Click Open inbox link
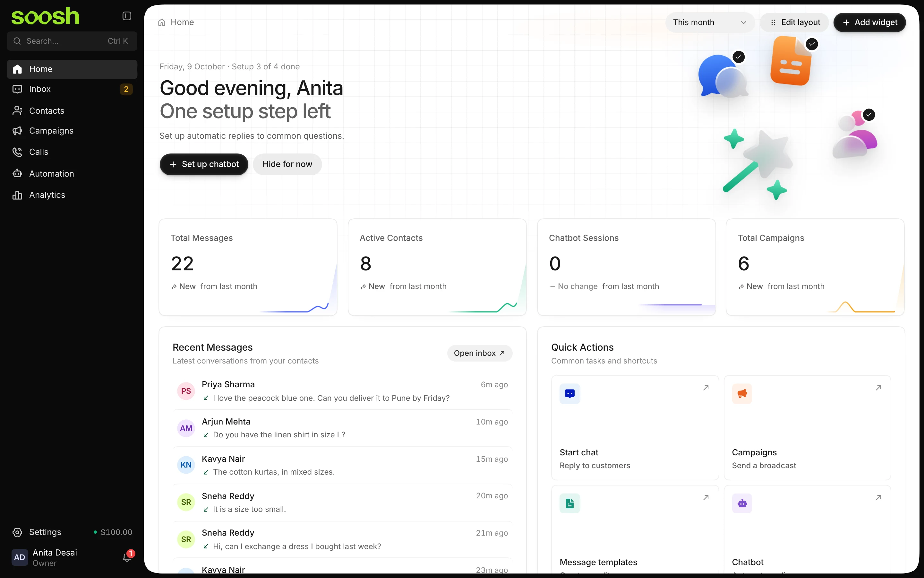 pos(480,353)
